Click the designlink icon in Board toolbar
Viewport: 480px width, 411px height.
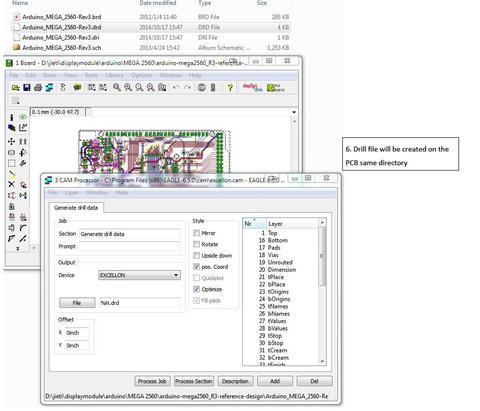click(252, 87)
